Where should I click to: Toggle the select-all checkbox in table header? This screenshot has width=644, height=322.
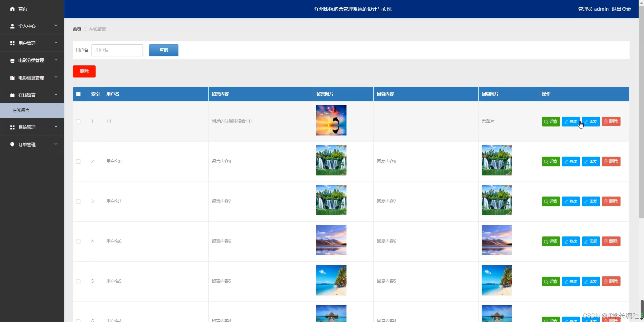(x=78, y=94)
